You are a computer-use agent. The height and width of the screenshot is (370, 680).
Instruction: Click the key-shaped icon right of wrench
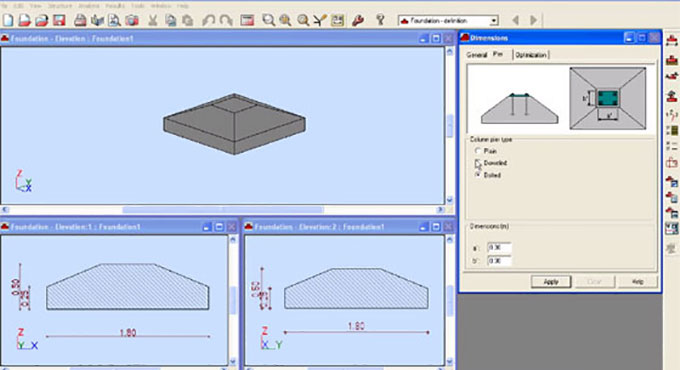[x=380, y=20]
